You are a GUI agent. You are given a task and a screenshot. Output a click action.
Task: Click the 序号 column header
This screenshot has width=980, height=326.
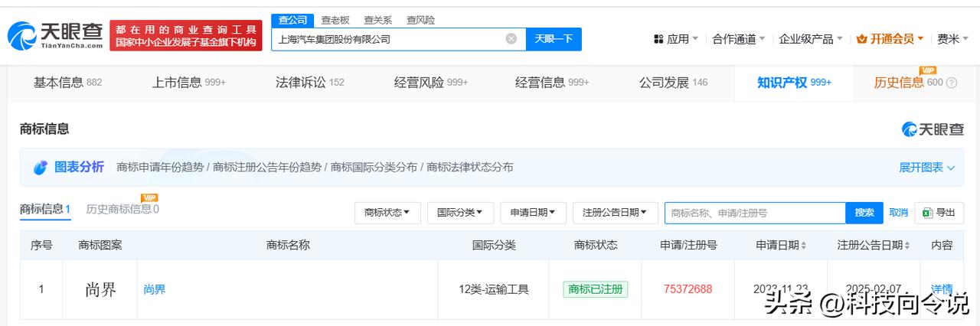[x=41, y=246]
